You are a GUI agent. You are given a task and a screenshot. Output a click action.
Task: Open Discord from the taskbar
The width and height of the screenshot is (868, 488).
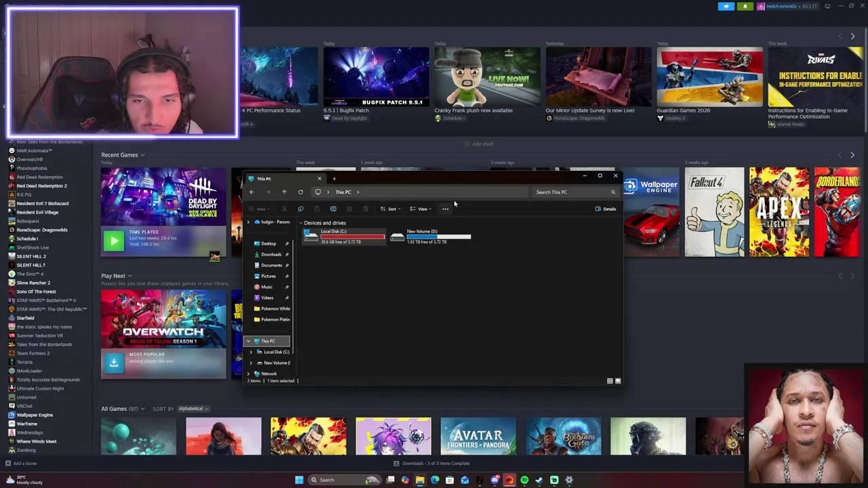[x=494, y=480]
